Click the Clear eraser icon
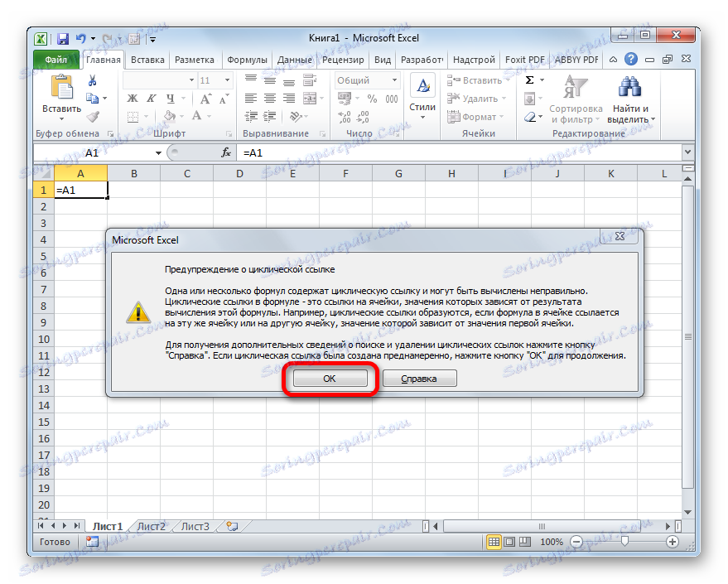This screenshot has width=728, height=584. (530, 117)
